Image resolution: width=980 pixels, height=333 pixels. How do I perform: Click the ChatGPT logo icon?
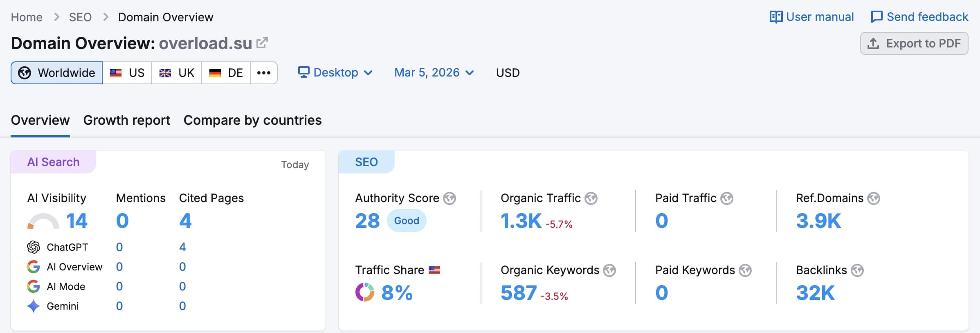coord(34,247)
